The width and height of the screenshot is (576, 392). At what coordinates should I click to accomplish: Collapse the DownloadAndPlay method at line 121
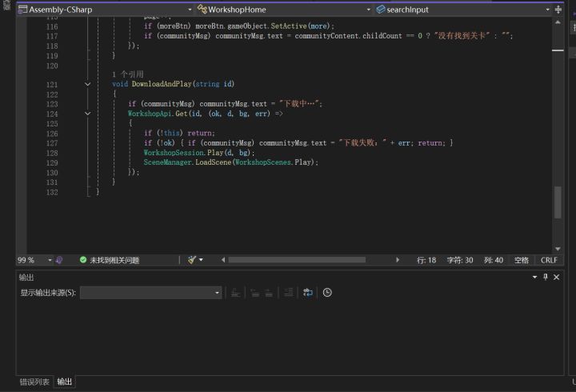coord(87,84)
